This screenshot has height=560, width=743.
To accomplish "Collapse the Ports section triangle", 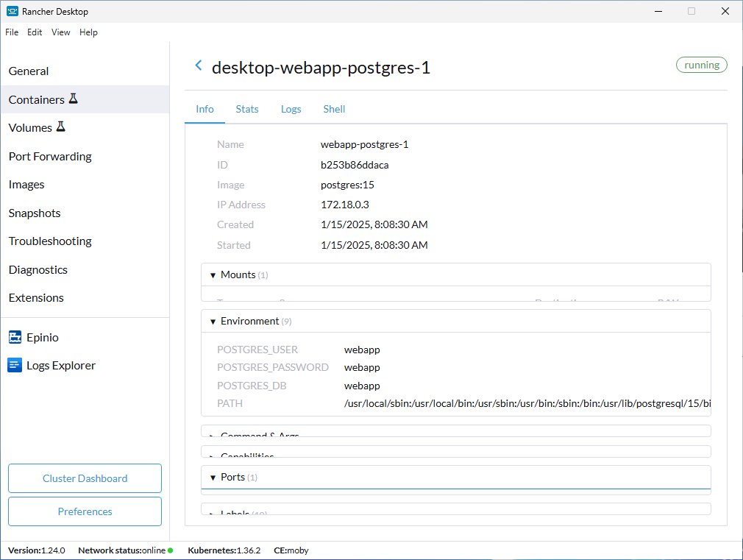I will click(213, 478).
